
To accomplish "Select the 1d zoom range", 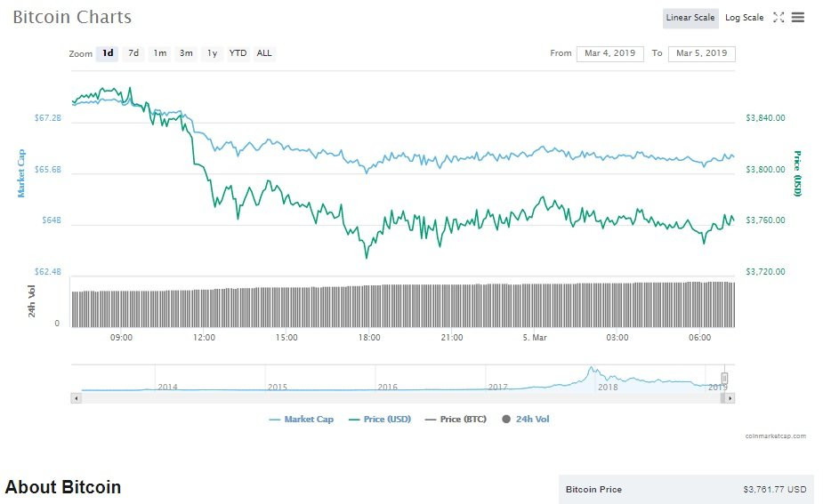I will point(108,53).
